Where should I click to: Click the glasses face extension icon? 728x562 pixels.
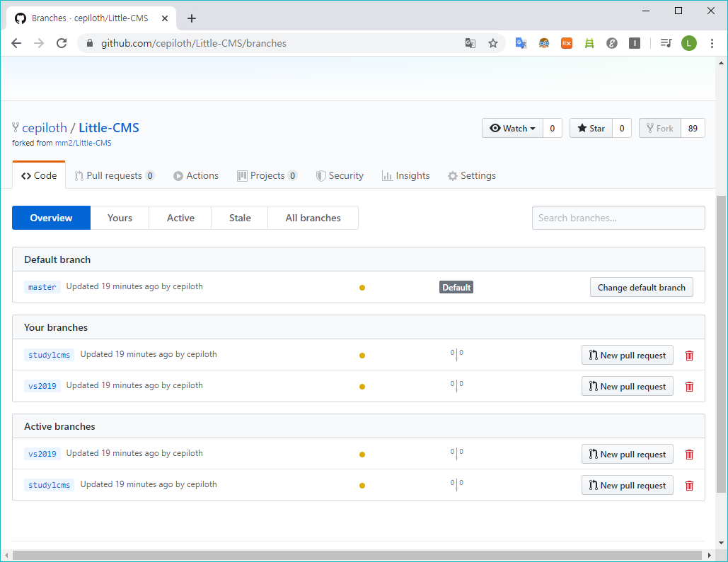(x=543, y=43)
